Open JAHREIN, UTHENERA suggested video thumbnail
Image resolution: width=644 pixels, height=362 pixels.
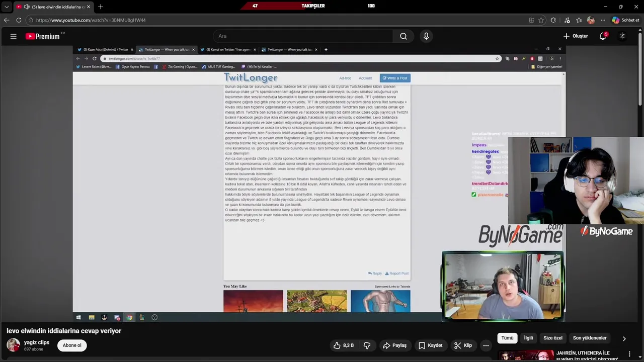(x=525, y=355)
